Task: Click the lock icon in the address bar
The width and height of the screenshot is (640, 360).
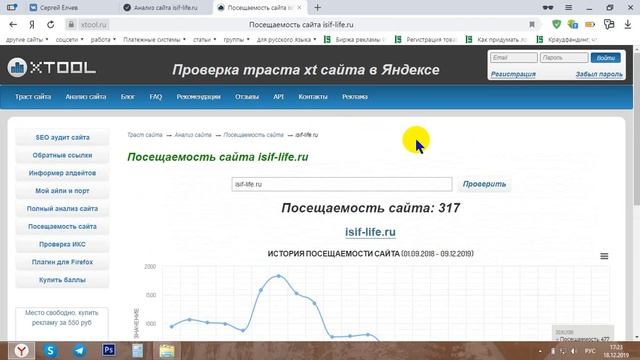Action: pyautogui.click(x=71, y=24)
